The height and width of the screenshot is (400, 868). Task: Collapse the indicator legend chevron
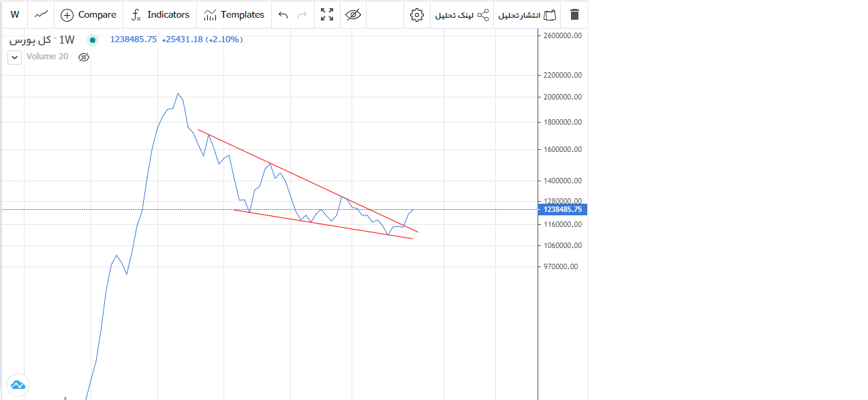click(15, 57)
